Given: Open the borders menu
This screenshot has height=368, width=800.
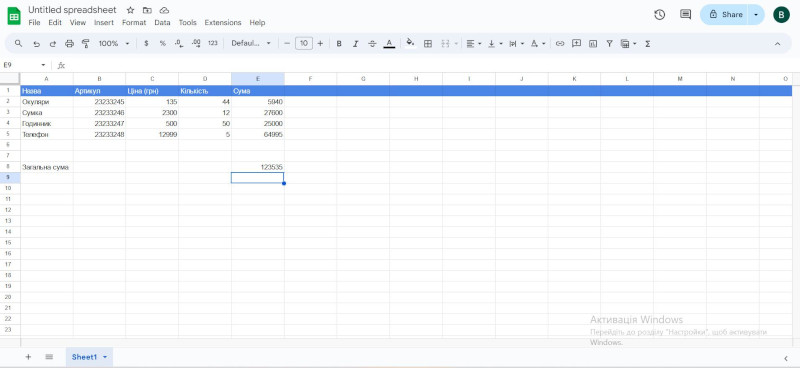Looking at the screenshot, I should point(428,44).
